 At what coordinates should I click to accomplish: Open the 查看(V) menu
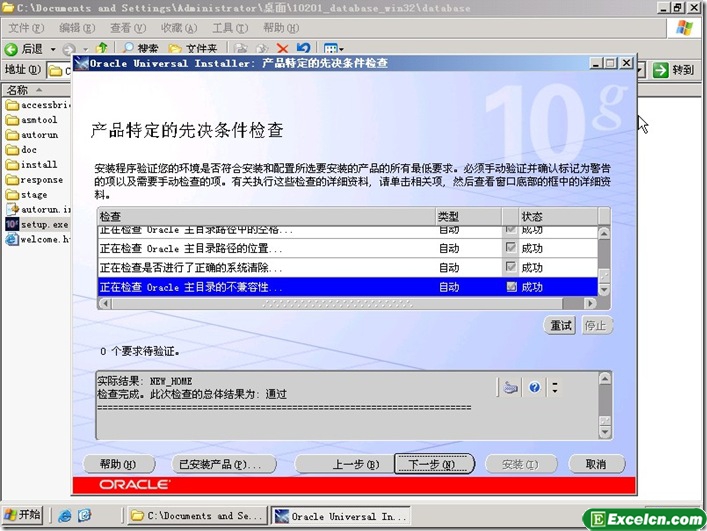[128, 28]
